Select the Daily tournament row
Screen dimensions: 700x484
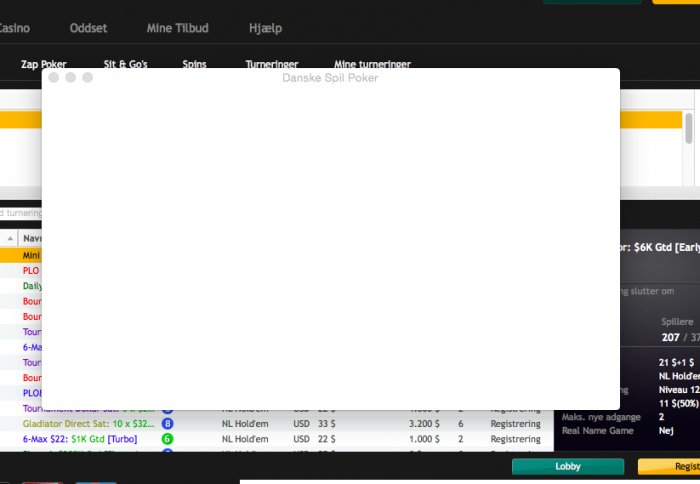[21, 286]
